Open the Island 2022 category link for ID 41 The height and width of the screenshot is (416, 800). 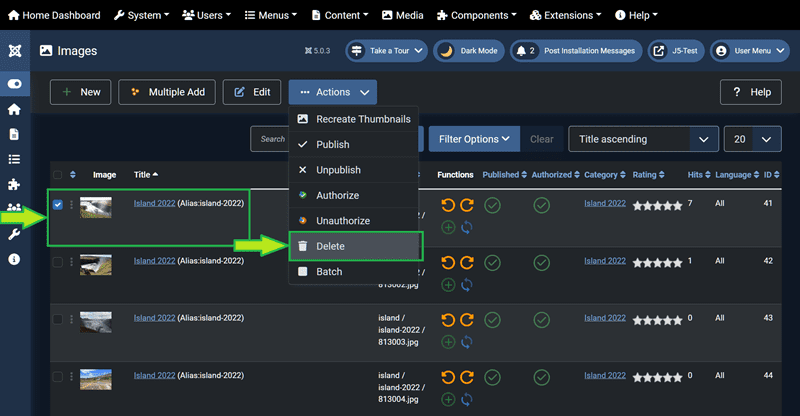(x=604, y=204)
